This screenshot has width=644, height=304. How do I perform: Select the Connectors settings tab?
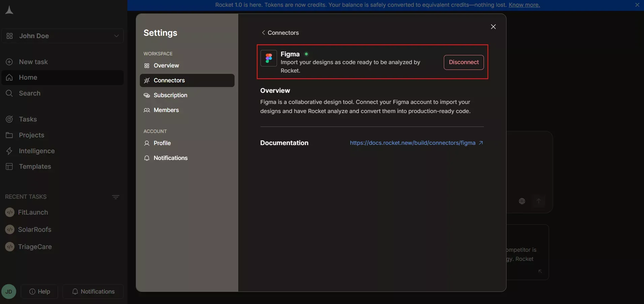[x=187, y=80]
